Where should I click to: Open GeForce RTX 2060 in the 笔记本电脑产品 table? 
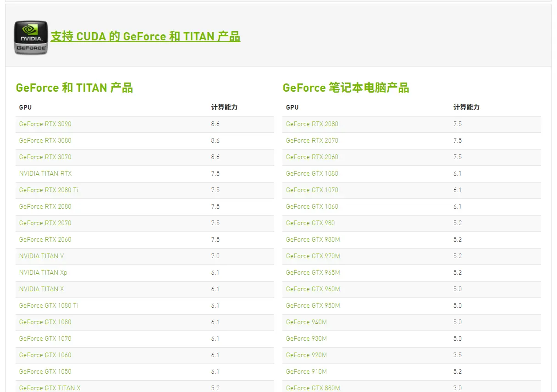tap(312, 157)
